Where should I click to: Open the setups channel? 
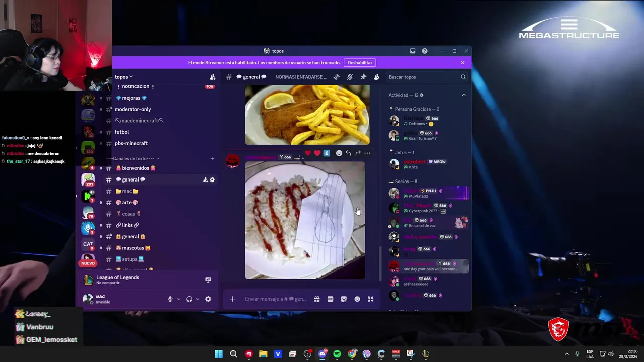click(x=130, y=259)
